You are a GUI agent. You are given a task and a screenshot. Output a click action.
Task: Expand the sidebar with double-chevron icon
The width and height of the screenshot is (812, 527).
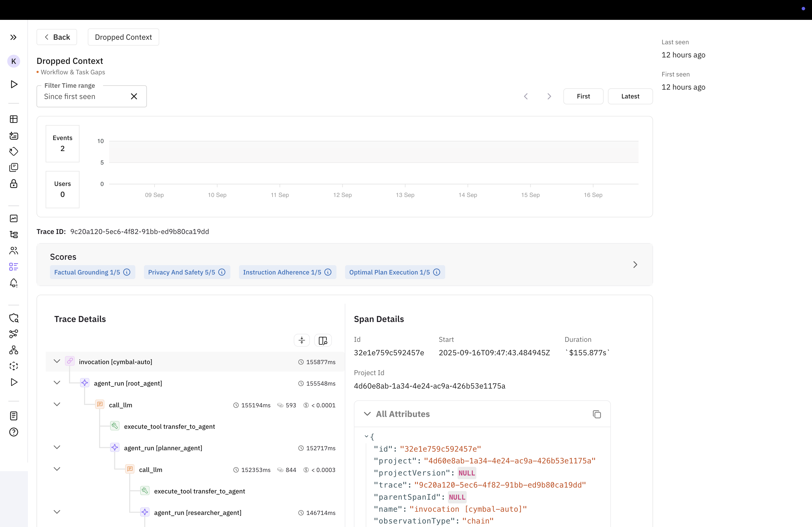(13, 37)
